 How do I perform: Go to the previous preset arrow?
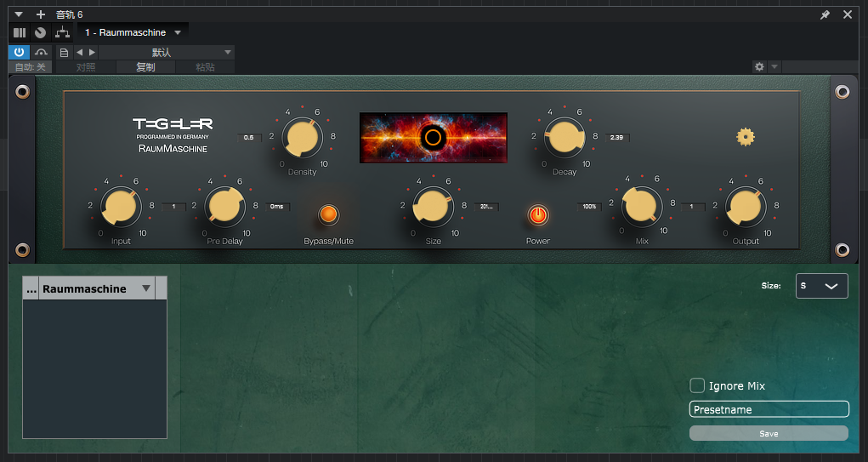click(x=79, y=53)
